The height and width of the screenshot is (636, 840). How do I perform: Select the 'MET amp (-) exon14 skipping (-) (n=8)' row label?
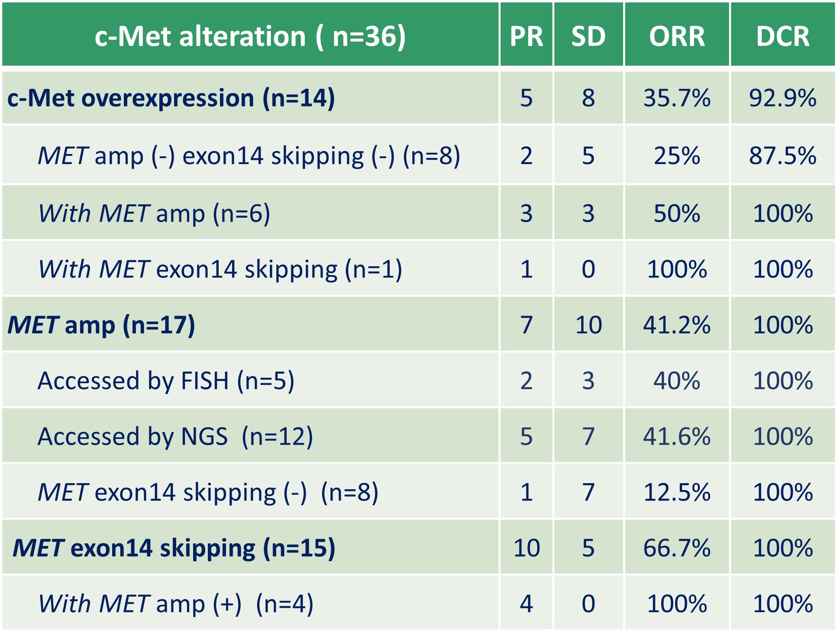coord(249,155)
